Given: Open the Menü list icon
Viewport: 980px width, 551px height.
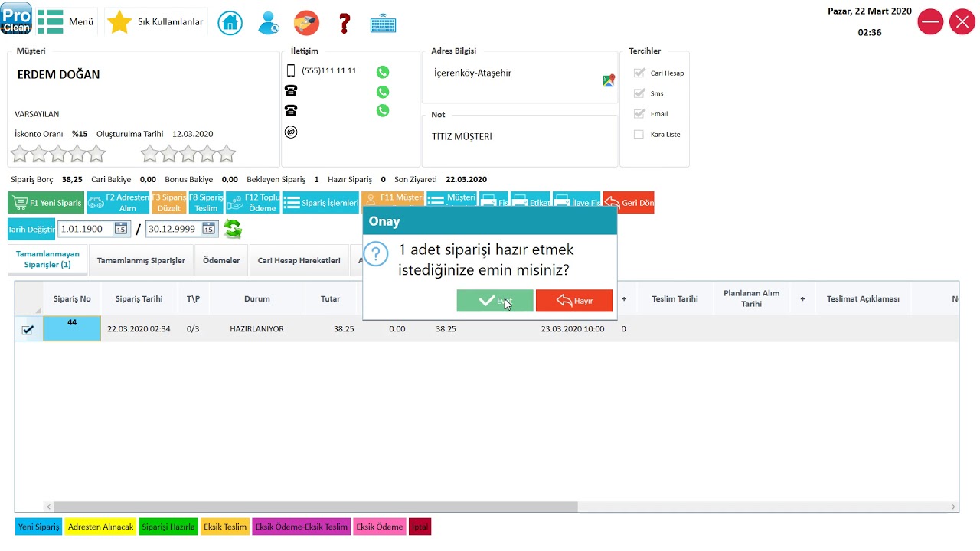Looking at the screenshot, I should pyautogui.click(x=51, y=21).
